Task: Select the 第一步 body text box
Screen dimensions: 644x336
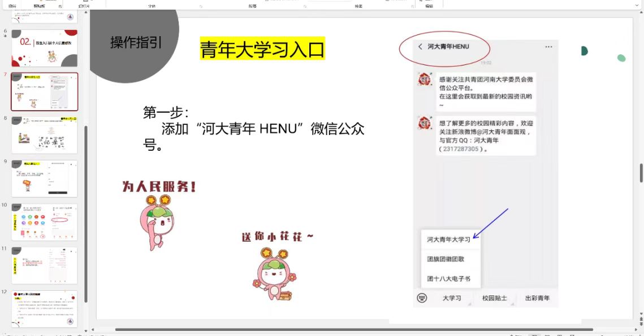Action: (x=253, y=128)
